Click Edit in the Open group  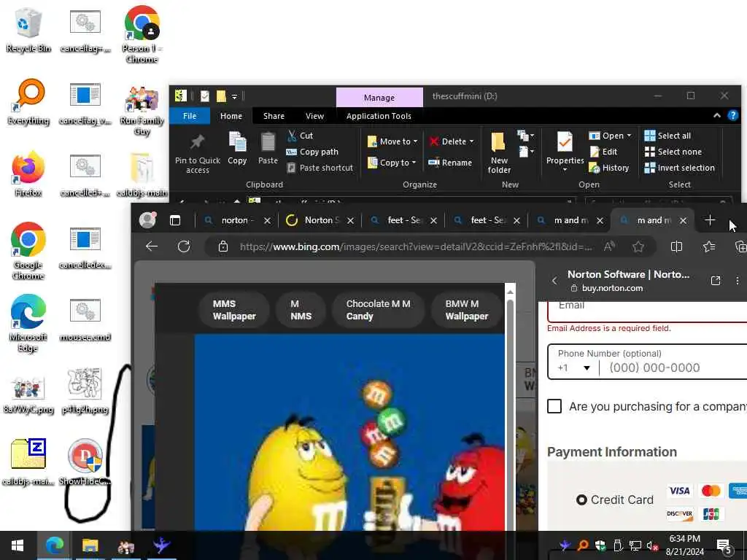pos(603,152)
